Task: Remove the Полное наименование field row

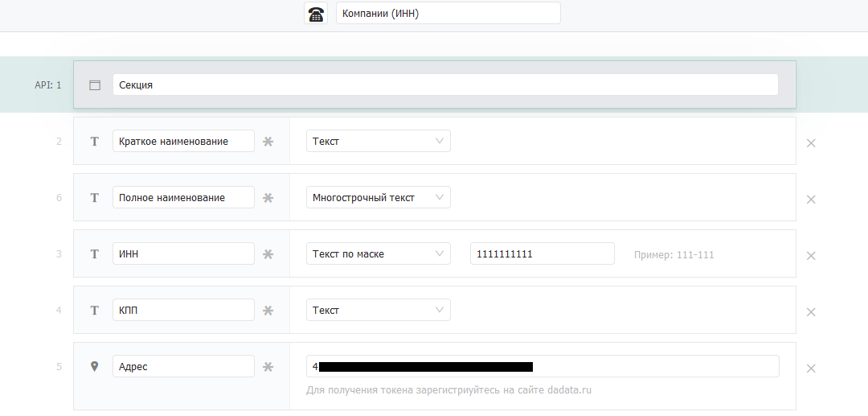Action: pyautogui.click(x=811, y=200)
